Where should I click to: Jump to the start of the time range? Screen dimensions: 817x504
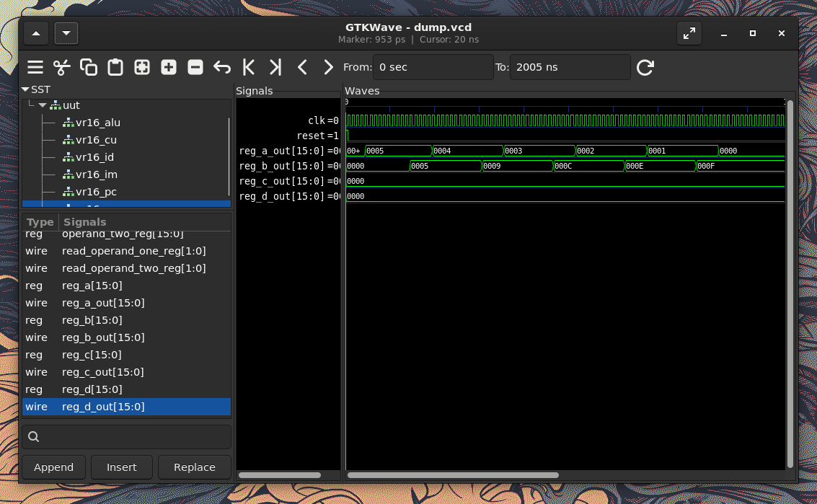coord(249,68)
